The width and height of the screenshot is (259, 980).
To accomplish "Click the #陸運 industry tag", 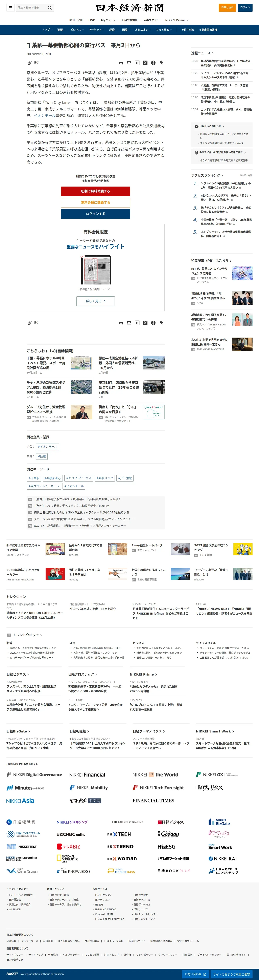I will coord(42,456).
